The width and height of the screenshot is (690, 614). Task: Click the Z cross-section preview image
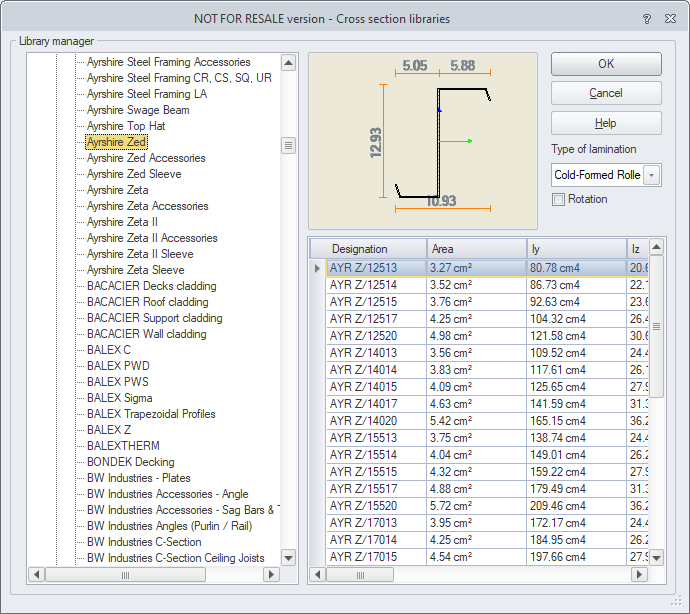coord(423,141)
